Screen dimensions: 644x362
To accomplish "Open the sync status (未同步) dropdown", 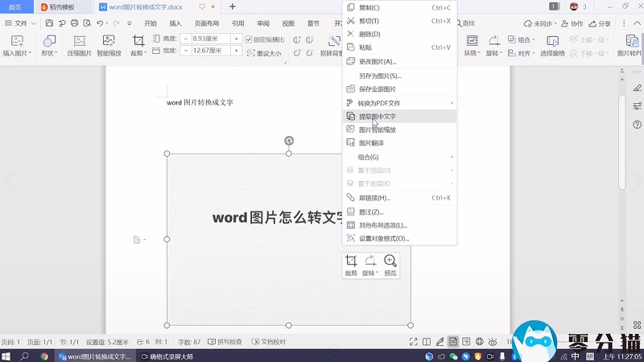I will 540,23.
